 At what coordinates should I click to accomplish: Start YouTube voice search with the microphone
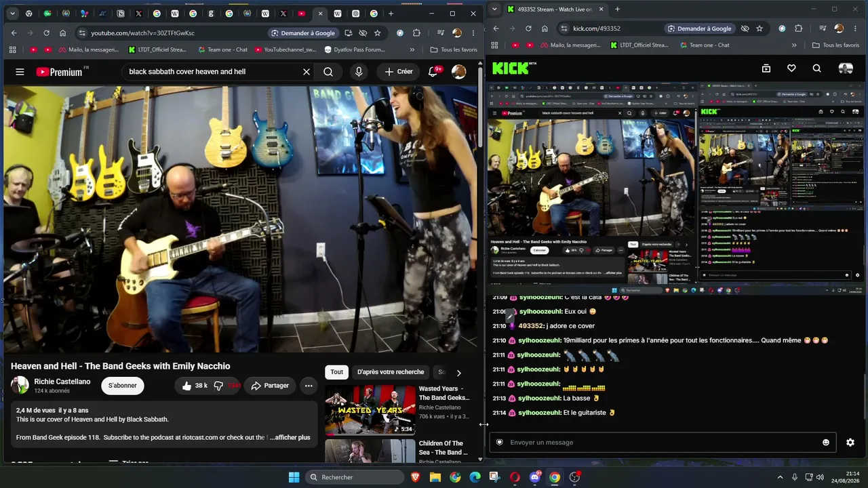point(359,72)
